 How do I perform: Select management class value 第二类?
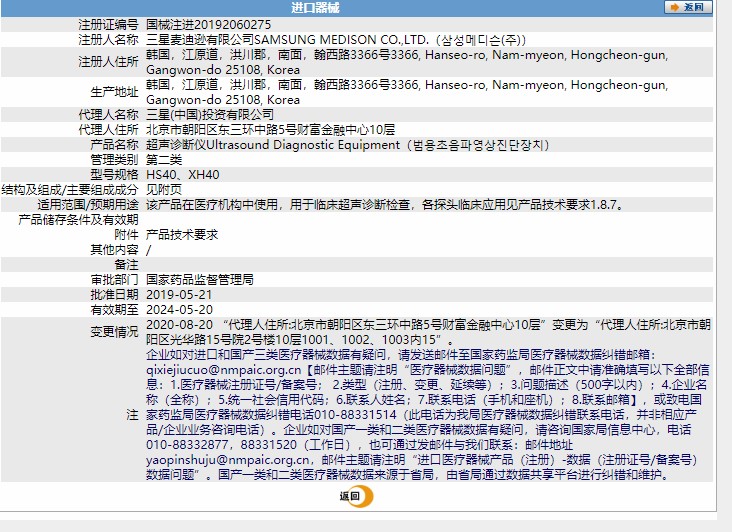164,160
